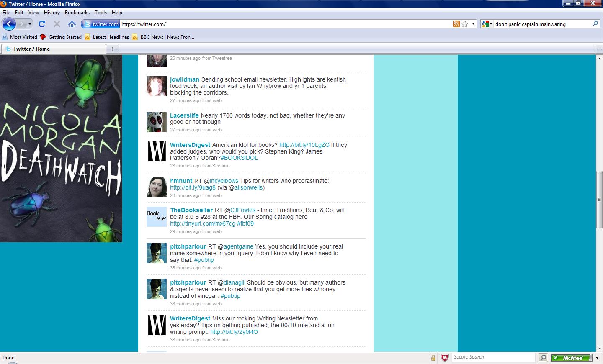Open the History menu
This screenshot has height=364, width=603.
point(52,13)
